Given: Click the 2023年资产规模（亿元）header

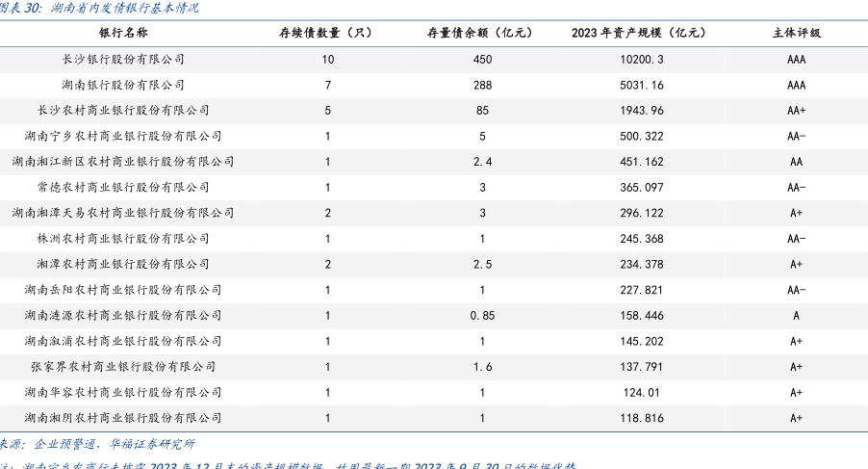Looking at the screenshot, I should click(638, 33).
